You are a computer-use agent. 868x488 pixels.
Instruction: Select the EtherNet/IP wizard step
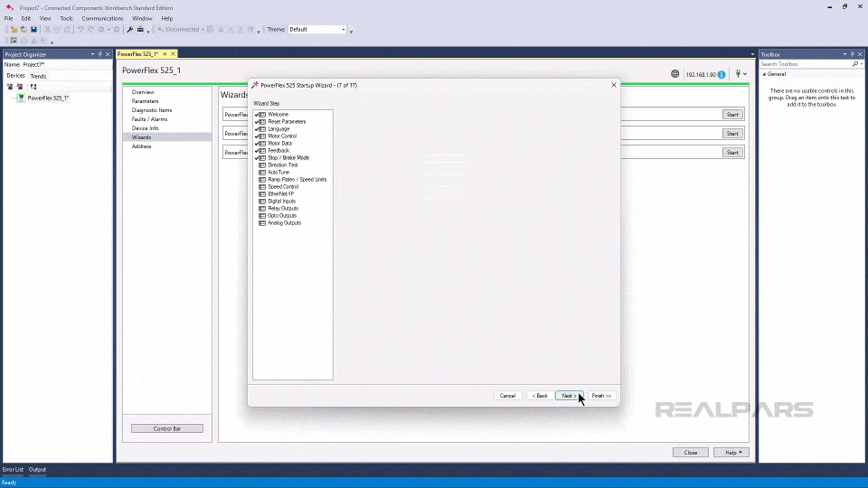pyautogui.click(x=280, y=193)
